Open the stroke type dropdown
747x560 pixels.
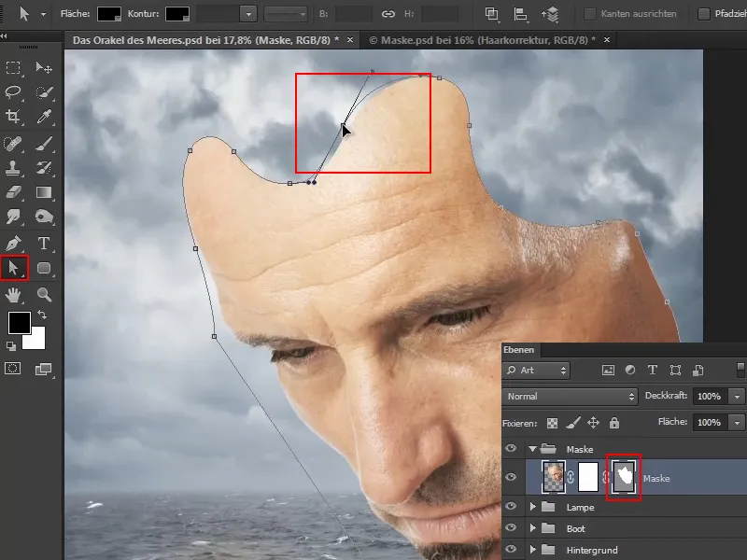(x=286, y=14)
